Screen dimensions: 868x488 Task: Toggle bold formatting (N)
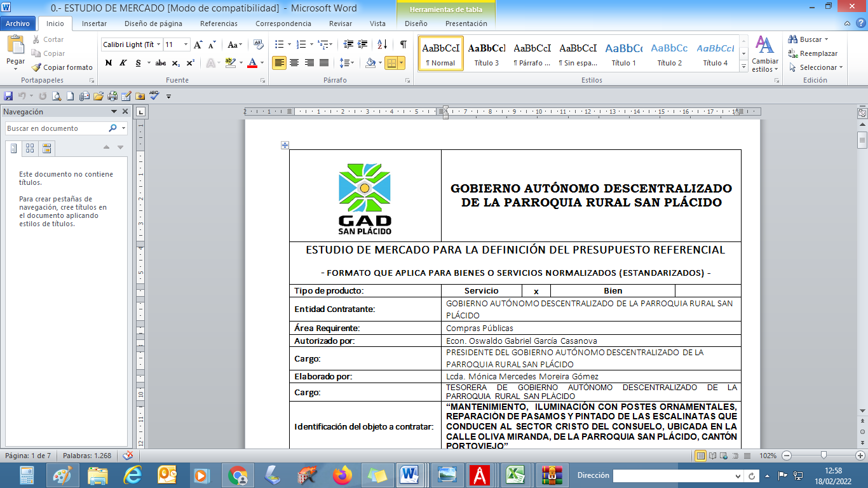(109, 63)
